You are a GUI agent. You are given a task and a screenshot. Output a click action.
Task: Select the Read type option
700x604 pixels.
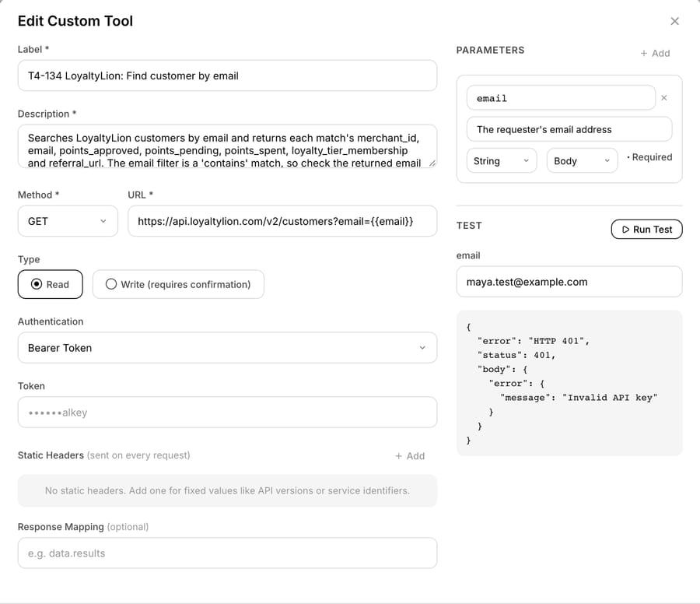click(50, 284)
